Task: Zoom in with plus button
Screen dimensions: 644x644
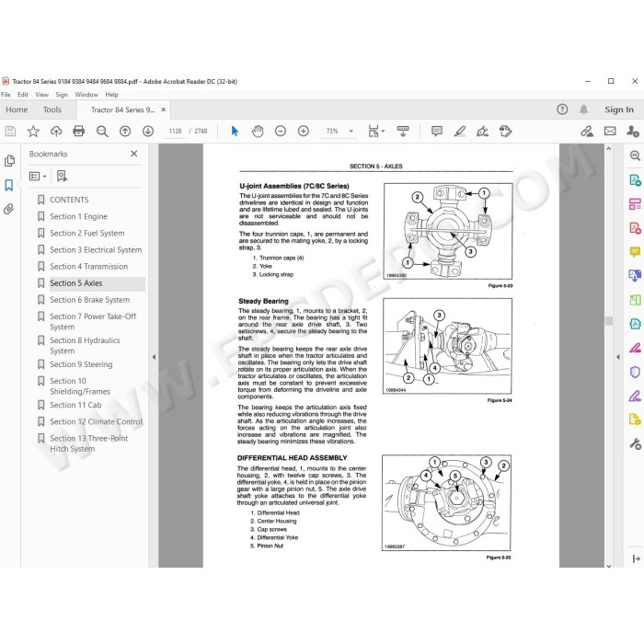Action: click(303, 132)
